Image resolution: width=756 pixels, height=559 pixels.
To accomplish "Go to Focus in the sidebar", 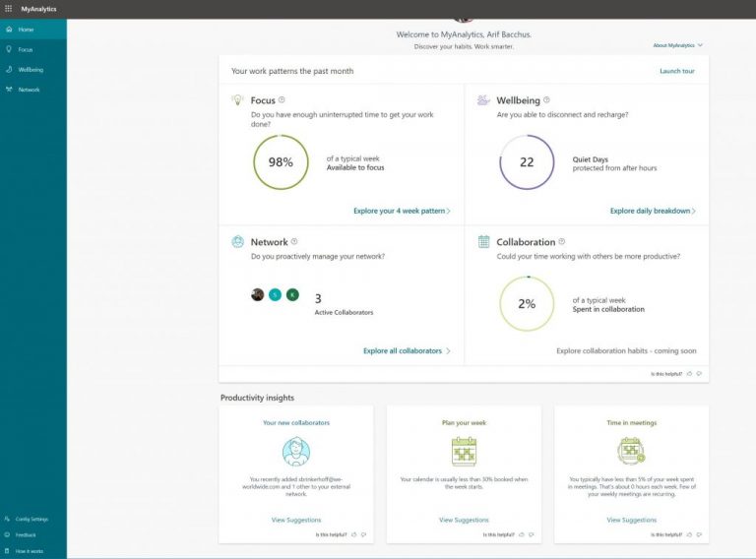I will click(33, 49).
